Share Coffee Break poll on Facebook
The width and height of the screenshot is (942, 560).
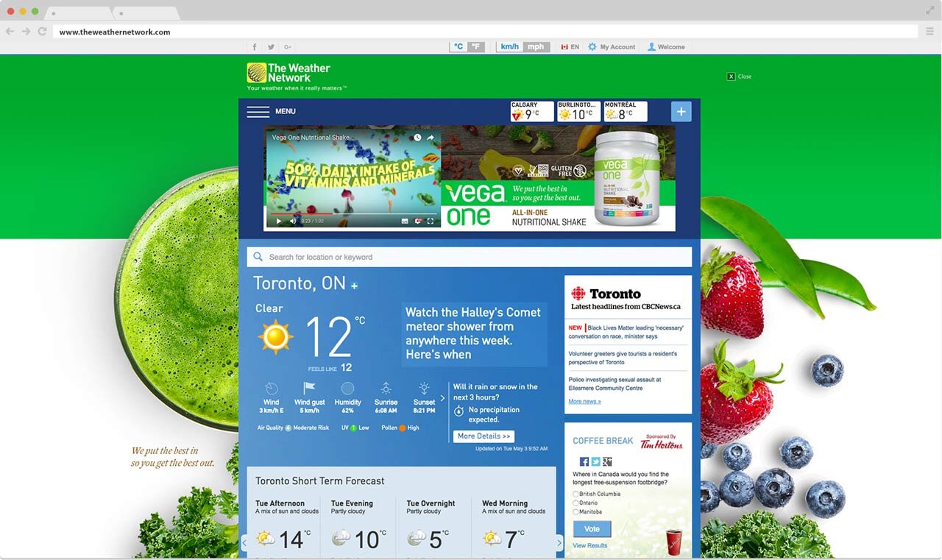pos(584,461)
